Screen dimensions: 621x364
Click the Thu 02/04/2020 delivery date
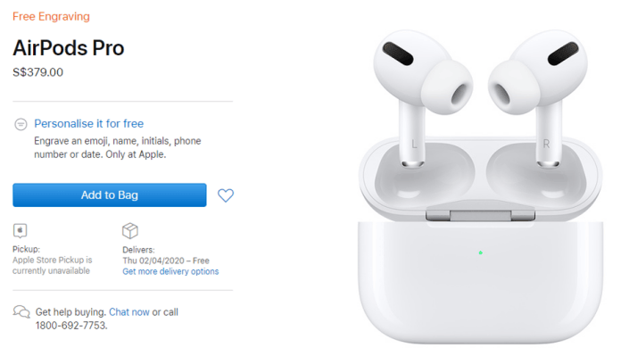(153, 261)
